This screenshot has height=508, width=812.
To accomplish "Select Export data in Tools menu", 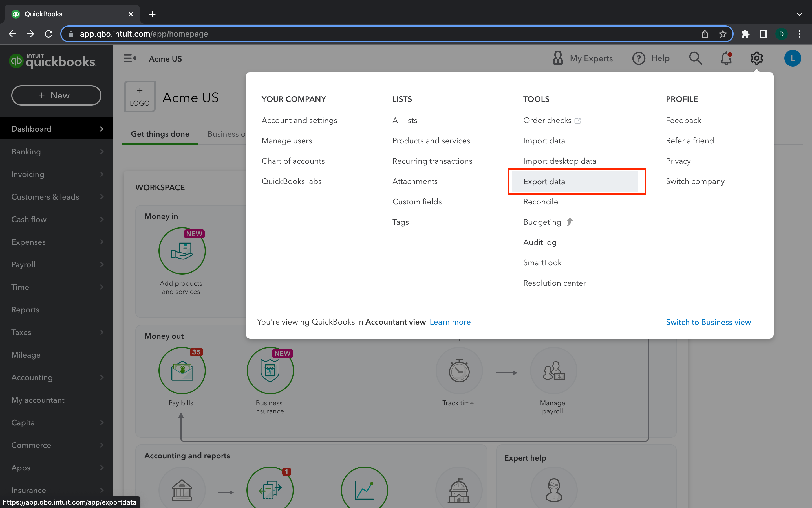I will coord(575,181).
